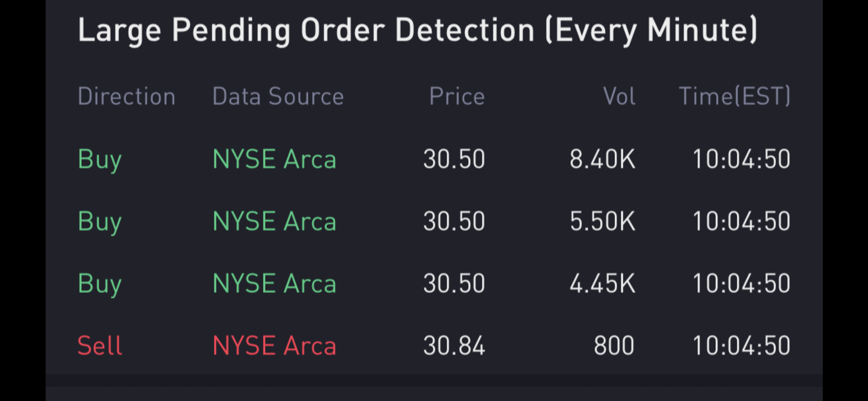The width and height of the screenshot is (868, 401).
Task: Open the Buy order with 8.40K volume
Action: click(x=434, y=159)
